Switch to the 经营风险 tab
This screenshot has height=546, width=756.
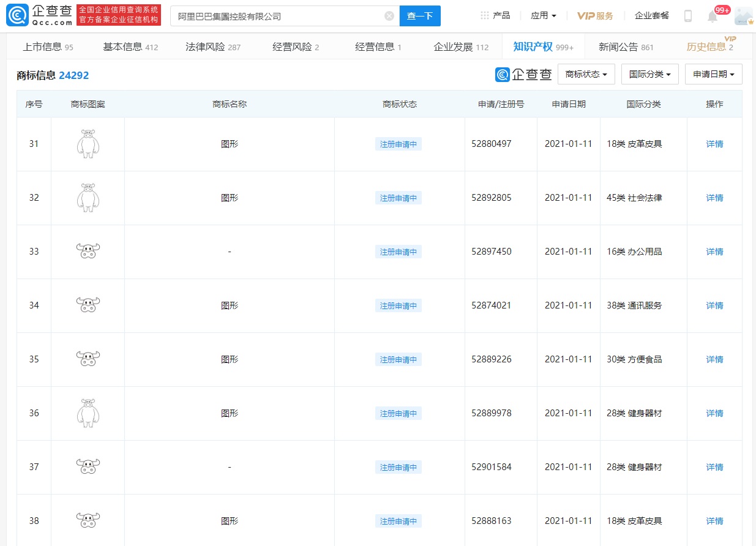pos(296,47)
